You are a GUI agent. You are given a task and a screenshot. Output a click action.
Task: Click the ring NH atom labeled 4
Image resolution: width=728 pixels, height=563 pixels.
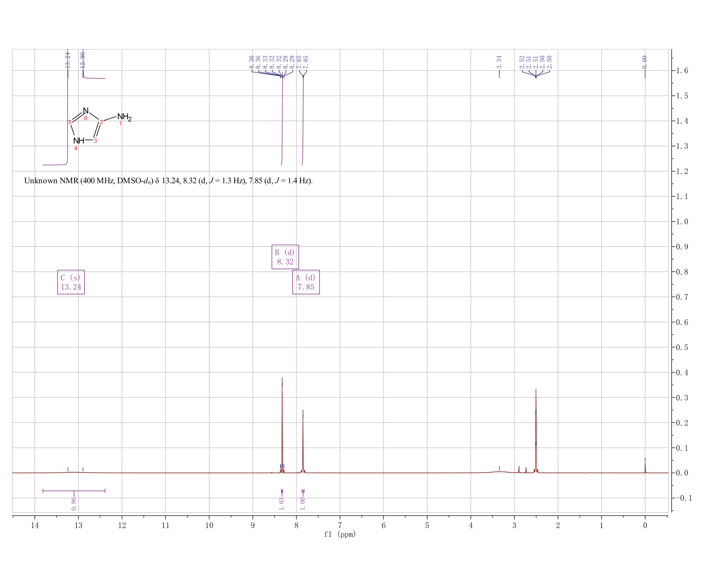pos(78,141)
